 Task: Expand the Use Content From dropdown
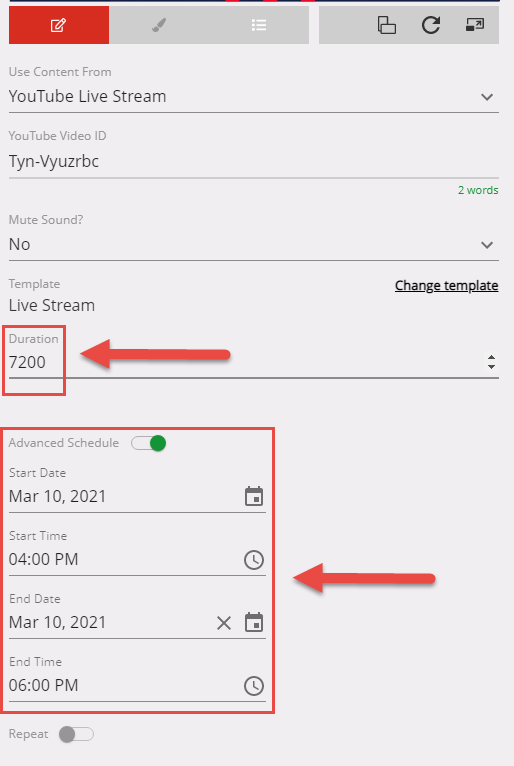tap(254, 96)
